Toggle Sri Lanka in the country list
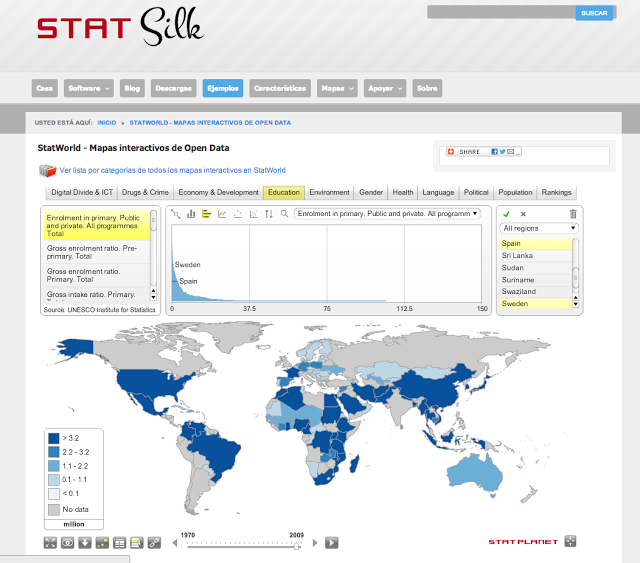Screen dimensions: 640x563 click(536, 256)
